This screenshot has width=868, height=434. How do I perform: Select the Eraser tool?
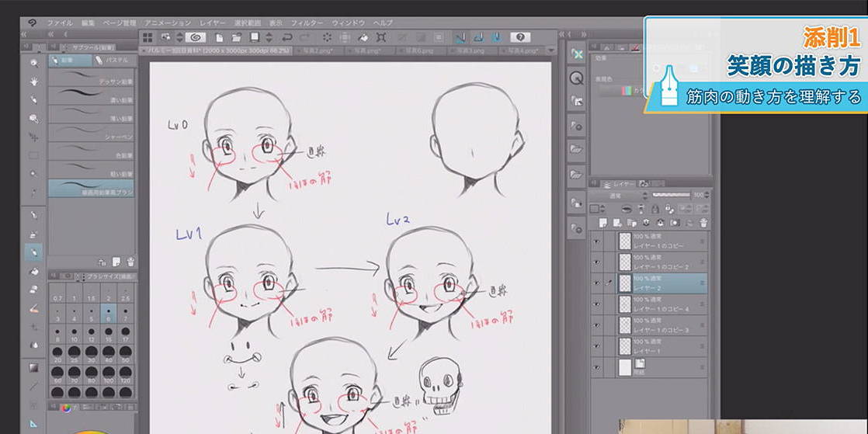tap(33, 290)
